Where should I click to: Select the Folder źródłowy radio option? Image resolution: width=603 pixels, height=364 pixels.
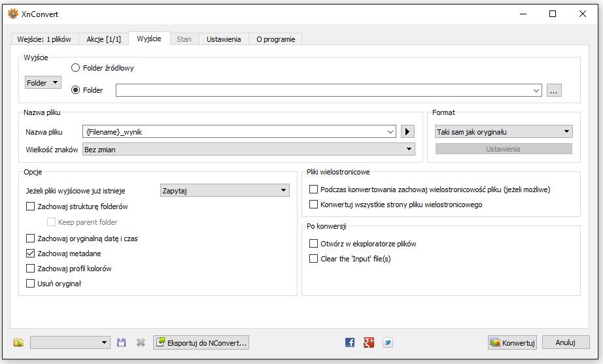[x=76, y=68]
